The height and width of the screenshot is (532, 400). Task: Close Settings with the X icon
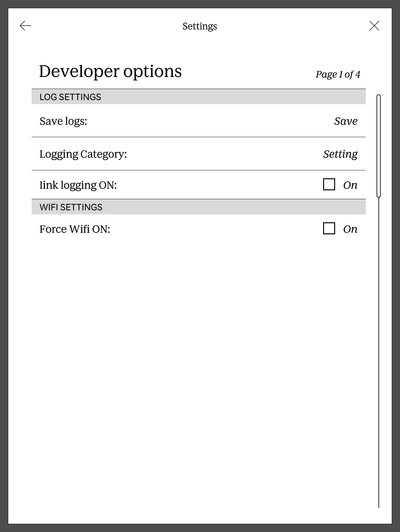tap(374, 26)
